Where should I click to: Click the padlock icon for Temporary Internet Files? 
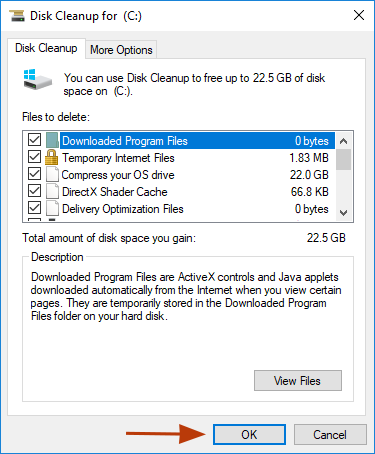coord(52,157)
